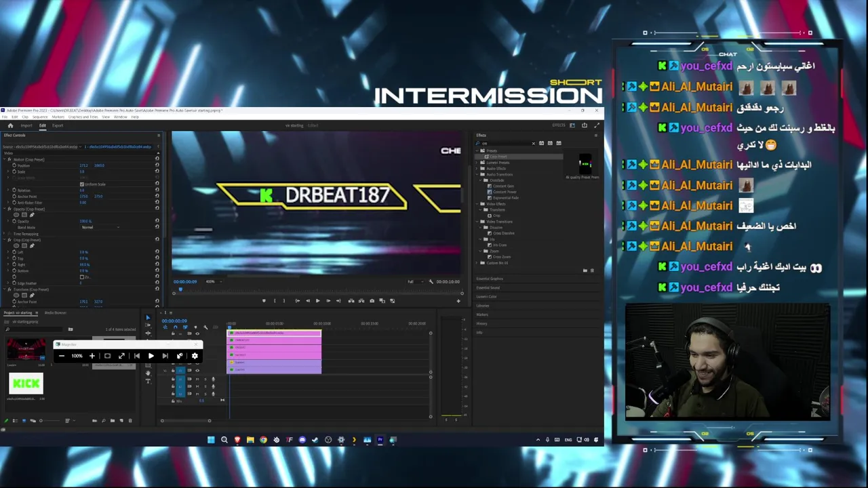This screenshot has height=488, width=868.
Task: Reset the Position parameter
Action: (x=157, y=165)
